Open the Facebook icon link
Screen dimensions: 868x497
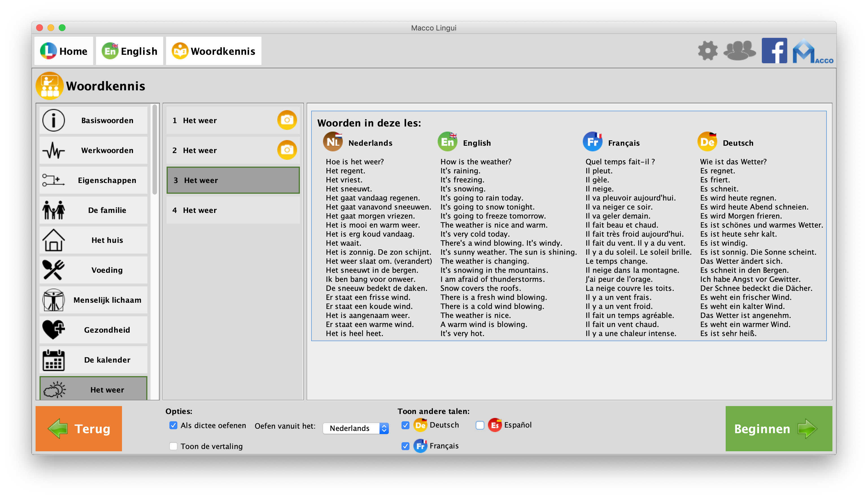tap(774, 51)
